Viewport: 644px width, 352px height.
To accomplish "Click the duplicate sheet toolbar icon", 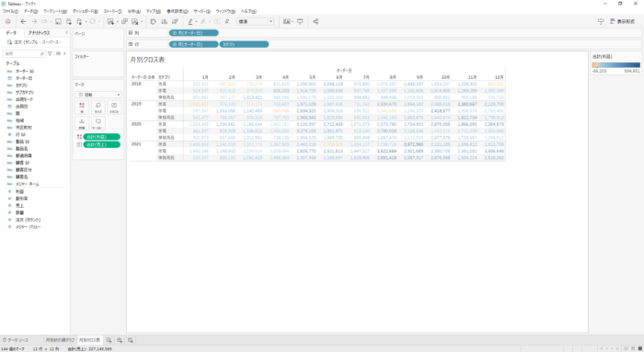I will [x=124, y=21].
